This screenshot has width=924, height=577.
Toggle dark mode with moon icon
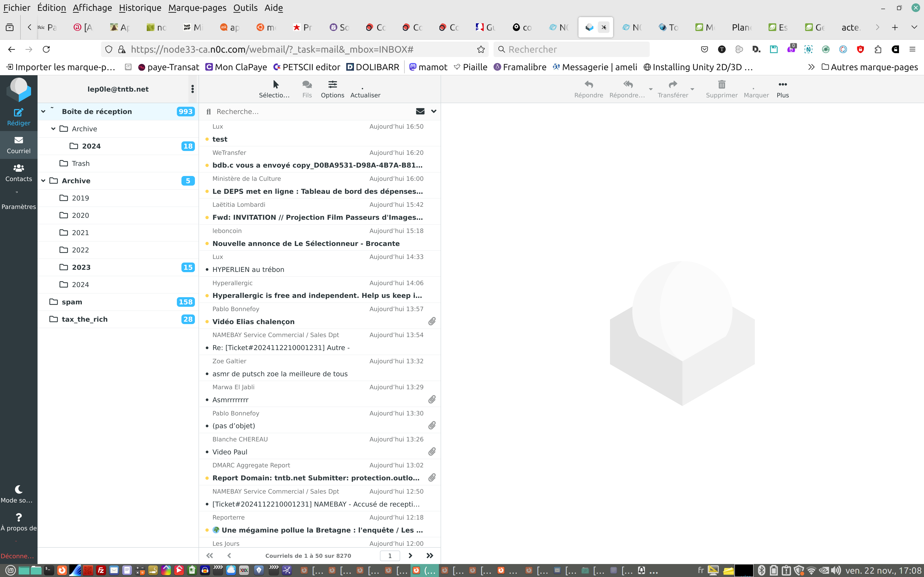(x=18, y=490)
